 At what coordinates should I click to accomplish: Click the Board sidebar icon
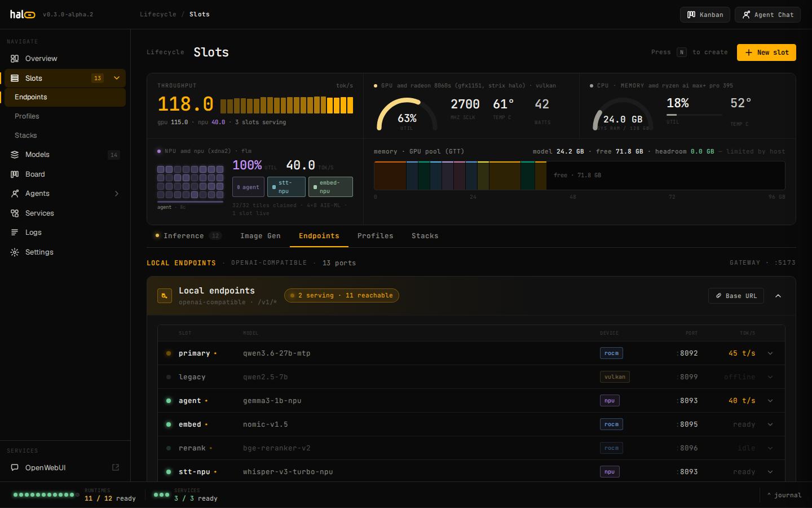click(x=15, y=174)
